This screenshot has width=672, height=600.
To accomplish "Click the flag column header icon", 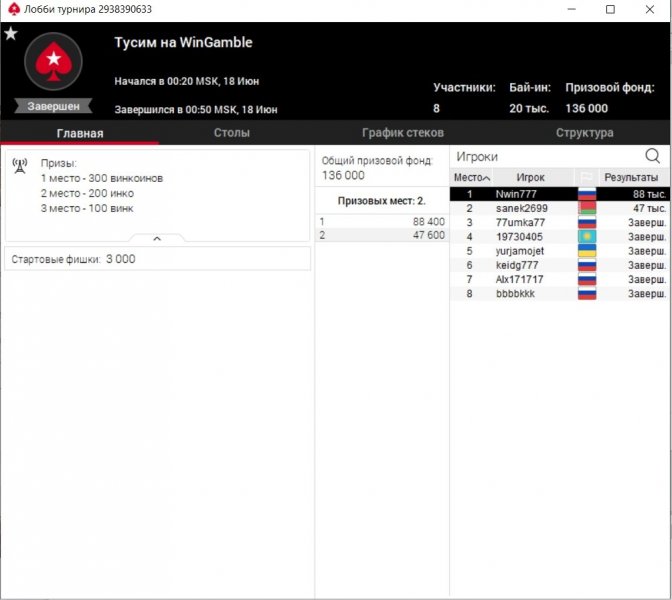I will pos(587,177).
